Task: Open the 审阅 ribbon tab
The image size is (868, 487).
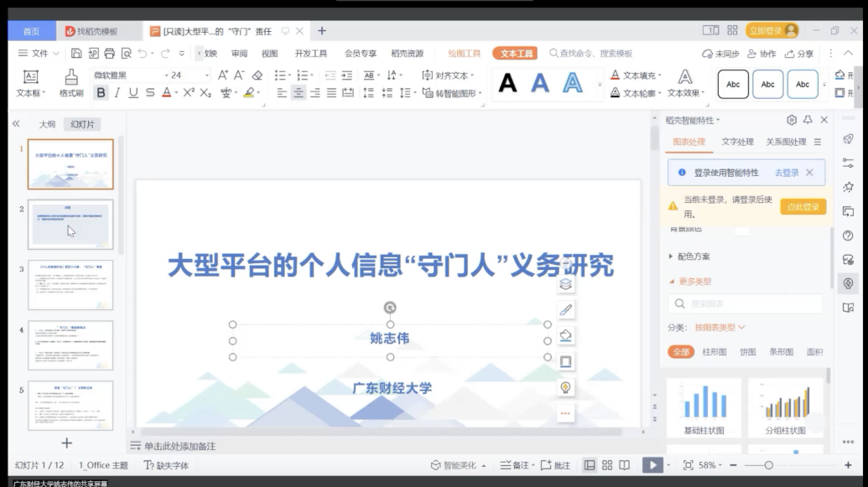Action: point(239,54)
